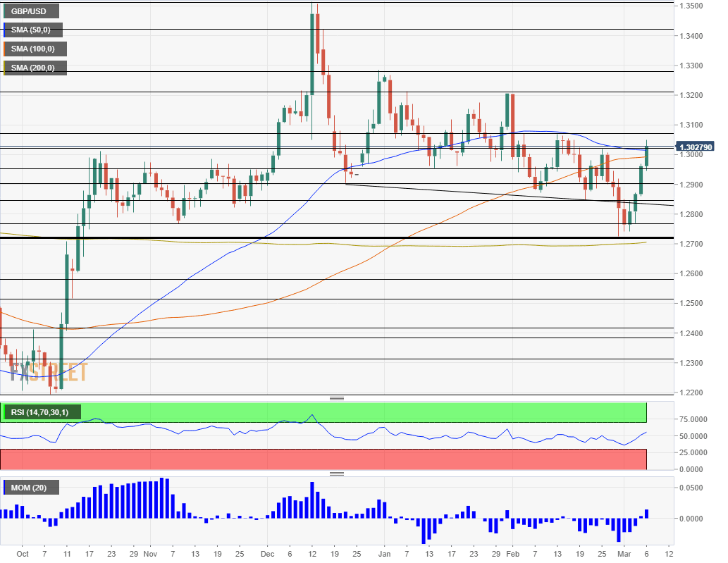Collapse the momentum panel using its divider handle
Screen dimensions: 728x563
click(x=337, y=474)
